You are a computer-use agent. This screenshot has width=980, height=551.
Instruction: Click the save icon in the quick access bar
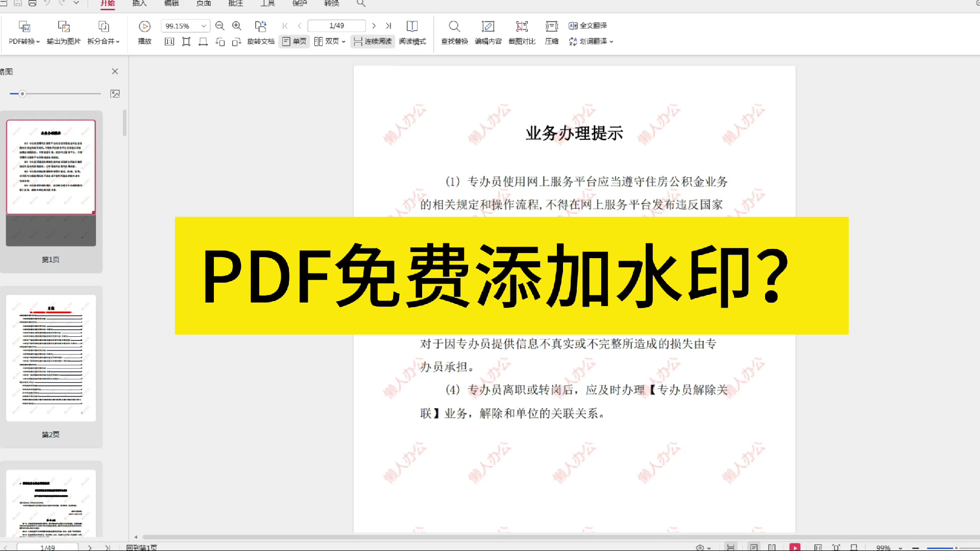(x=18, y=3)
